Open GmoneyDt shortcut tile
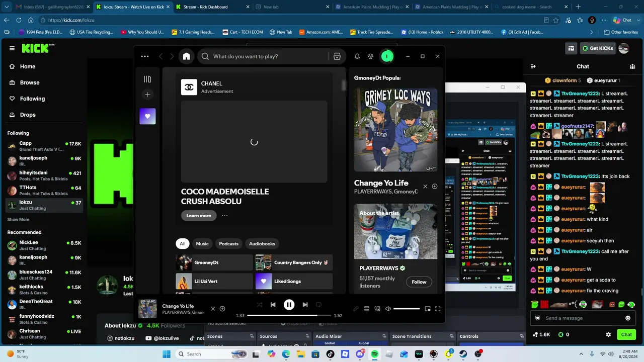The image size is (644, 362). click(214, 262)
